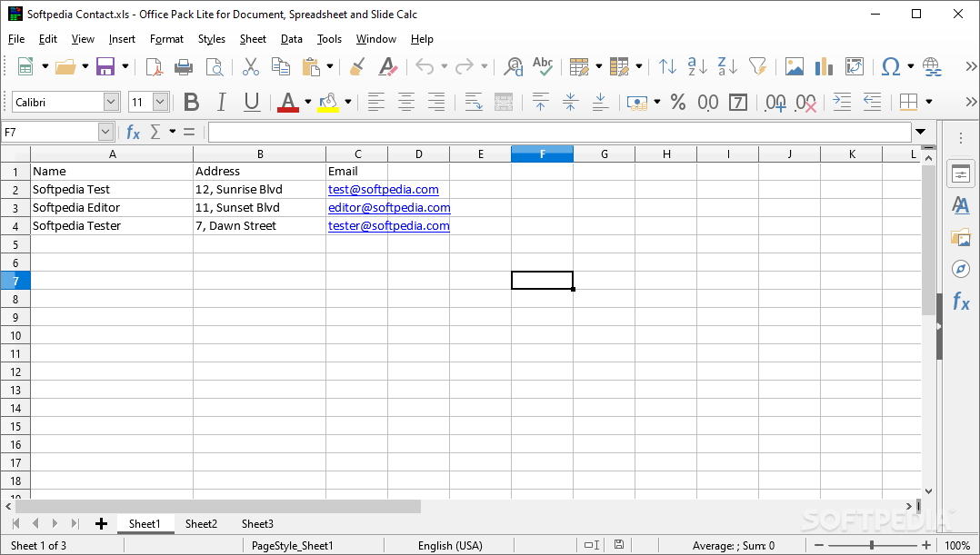Open the tester@softpedia.com link
This screenshot has width=980, height=555.
tap(389, 225)
